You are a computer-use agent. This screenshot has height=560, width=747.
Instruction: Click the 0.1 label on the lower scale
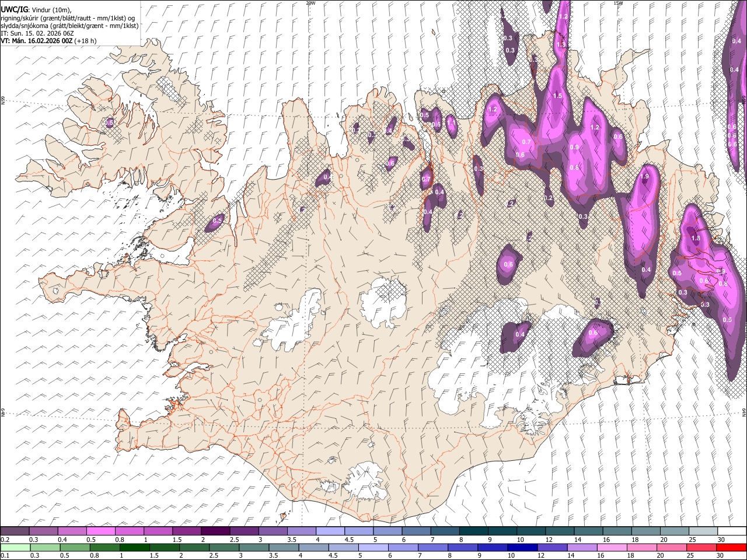(x=5, y=555)
